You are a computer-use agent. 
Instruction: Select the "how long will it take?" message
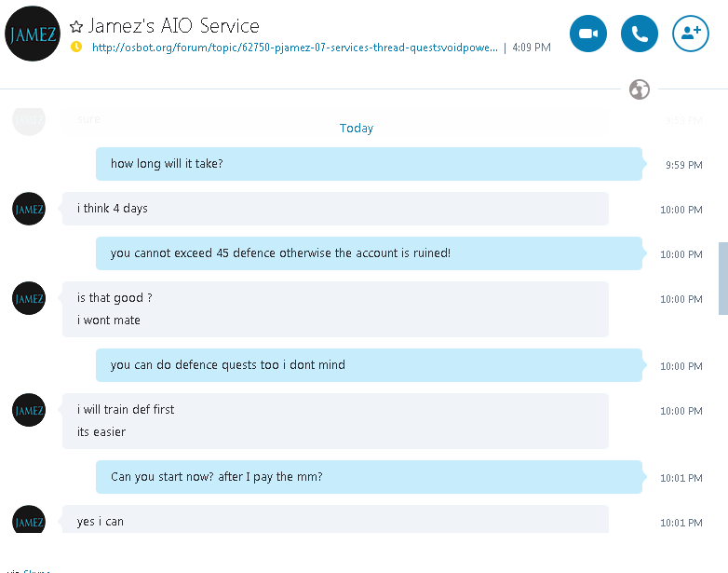coord(369,164)
